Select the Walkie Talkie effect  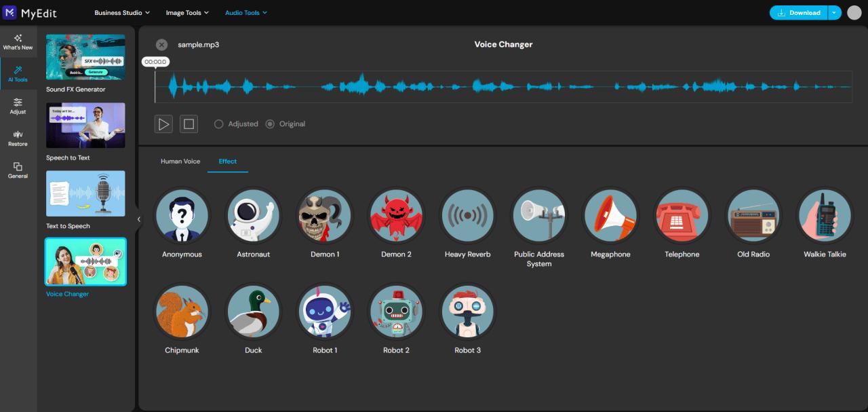point(825,216)
